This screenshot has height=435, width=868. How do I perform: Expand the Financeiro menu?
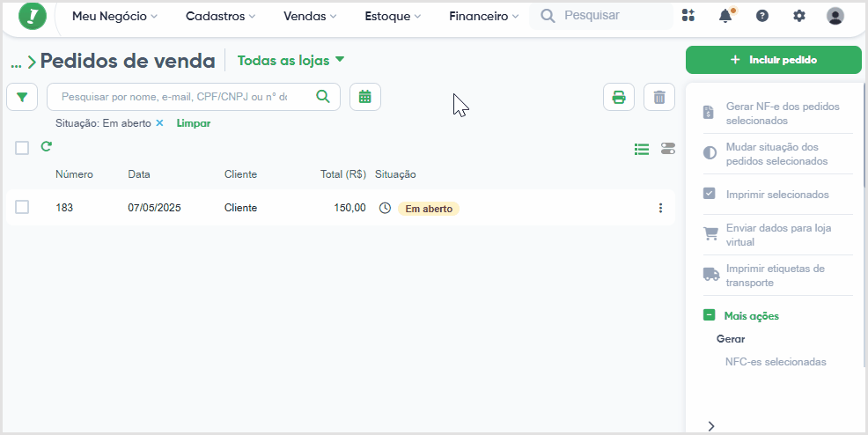[x=484, y=16]
